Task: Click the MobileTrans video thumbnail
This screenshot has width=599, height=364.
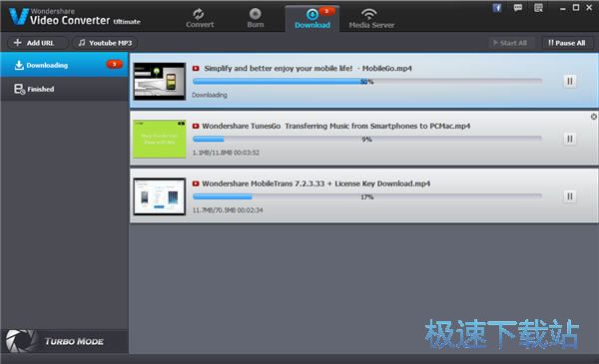Action: click(x=160, y=196)
